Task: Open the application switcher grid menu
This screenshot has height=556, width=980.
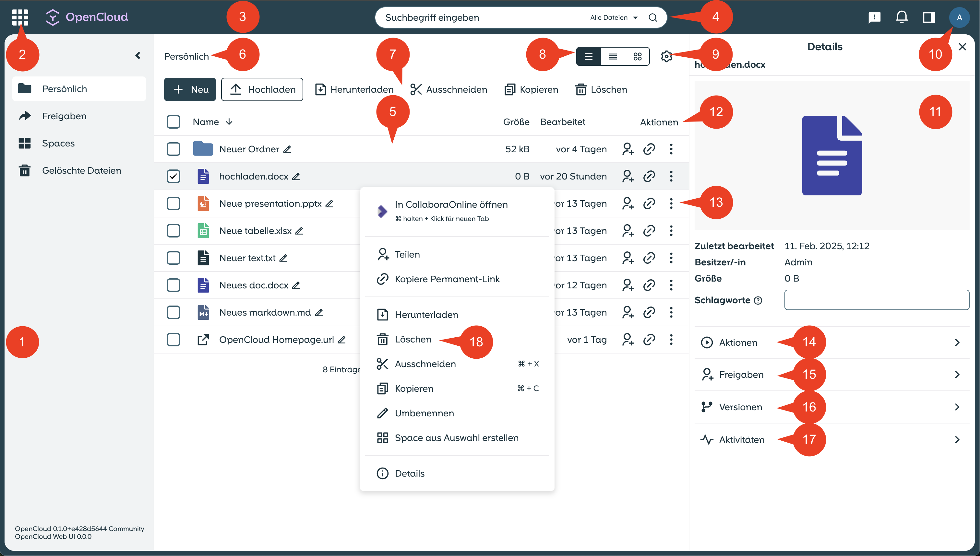Action: click(x=20, y=17)
